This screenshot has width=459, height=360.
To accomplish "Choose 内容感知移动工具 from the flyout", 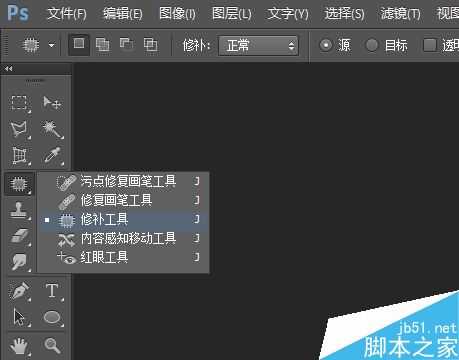I will click(x=124, y=239).
